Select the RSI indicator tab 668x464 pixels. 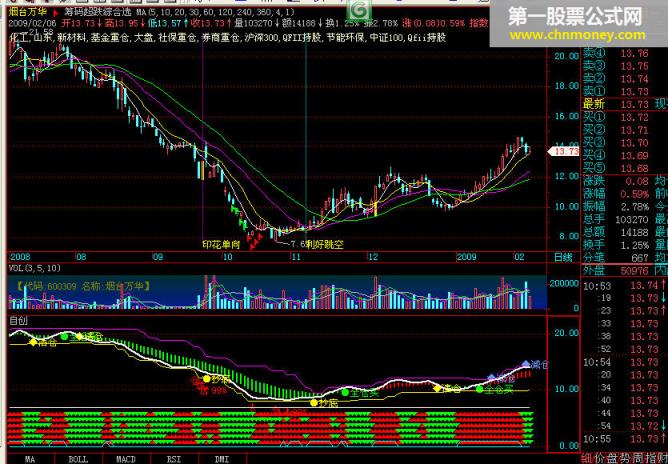(175, 460)
